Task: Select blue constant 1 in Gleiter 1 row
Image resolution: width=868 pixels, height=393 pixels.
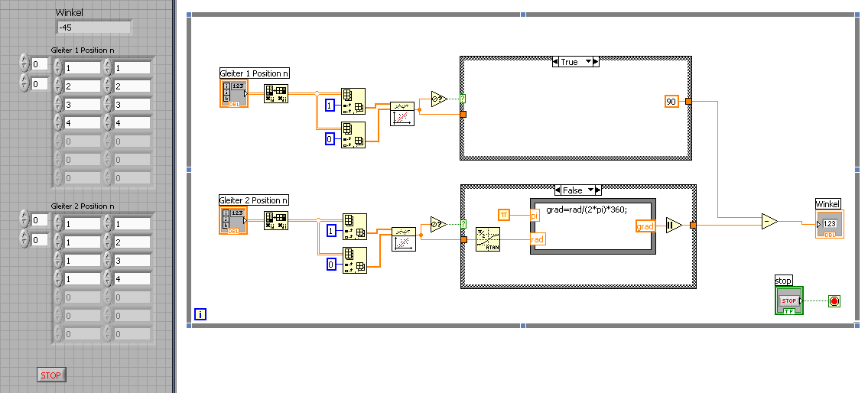Action: [x=330, y=106]
